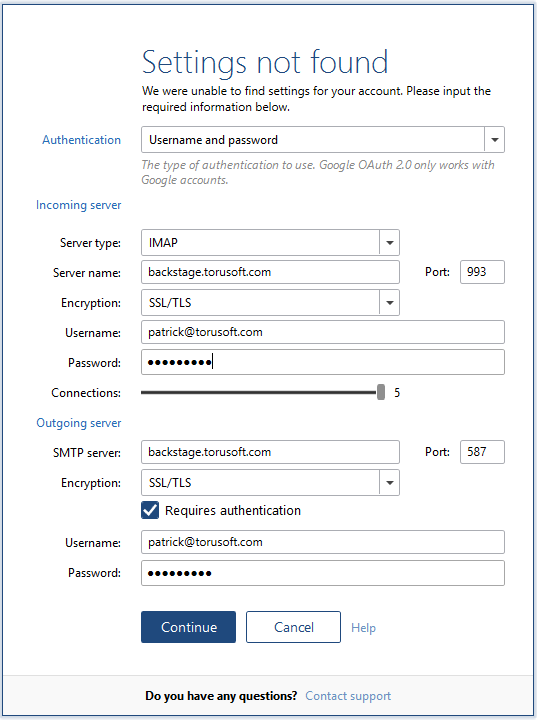Viewport: 537px width, 720px height.
Task: Click the incoming server Password field
Action: pos(322,362)
